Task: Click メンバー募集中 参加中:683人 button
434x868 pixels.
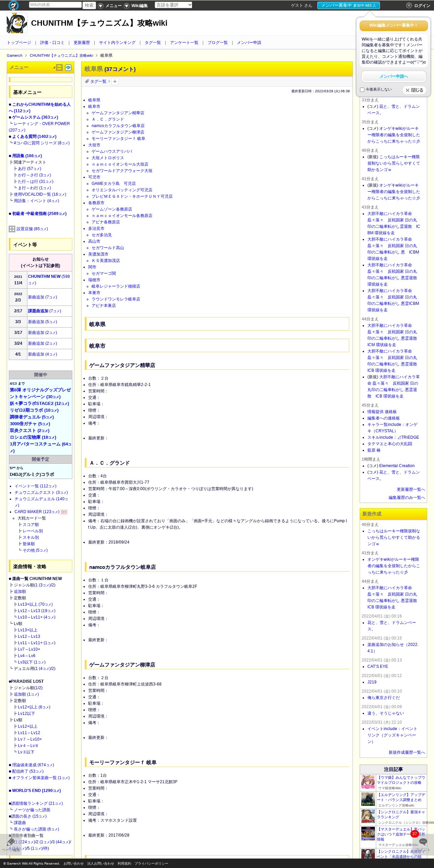Action: (x=348, y=5)
